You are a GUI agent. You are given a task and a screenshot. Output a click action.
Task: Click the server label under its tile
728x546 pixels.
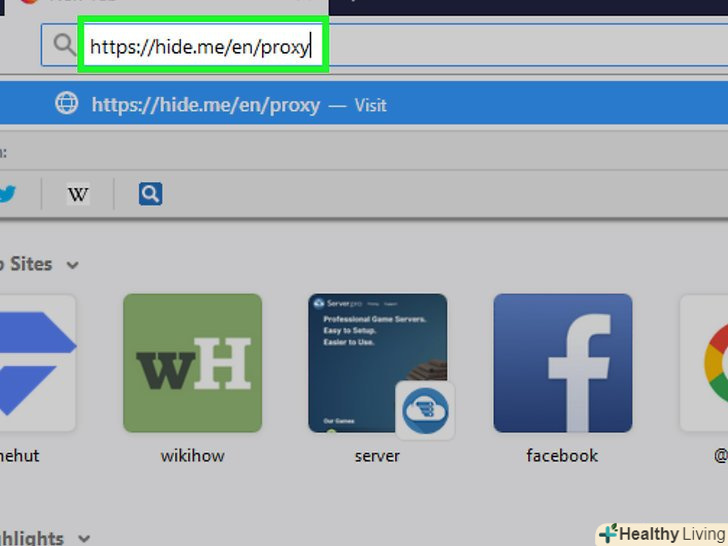[x=377, y=456]
